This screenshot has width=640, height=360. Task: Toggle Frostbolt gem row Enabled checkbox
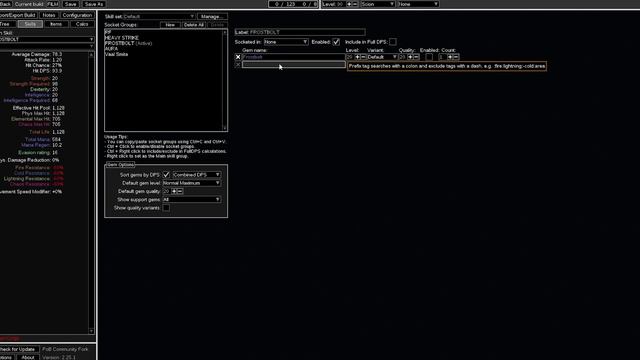[429, 57]
